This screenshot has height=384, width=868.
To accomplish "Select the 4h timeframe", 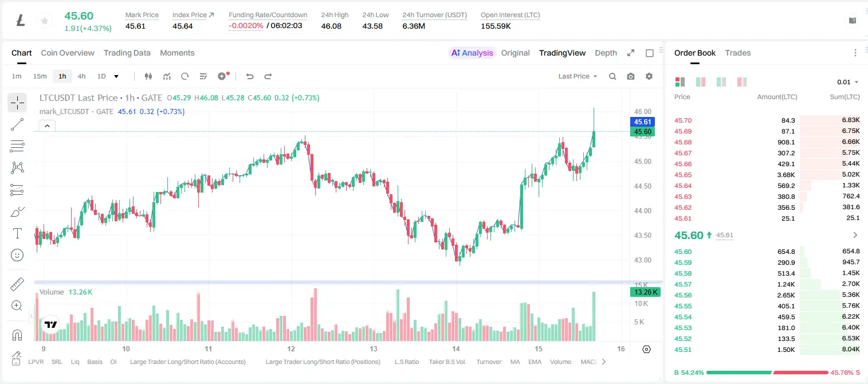I will (x=81, y=76).
